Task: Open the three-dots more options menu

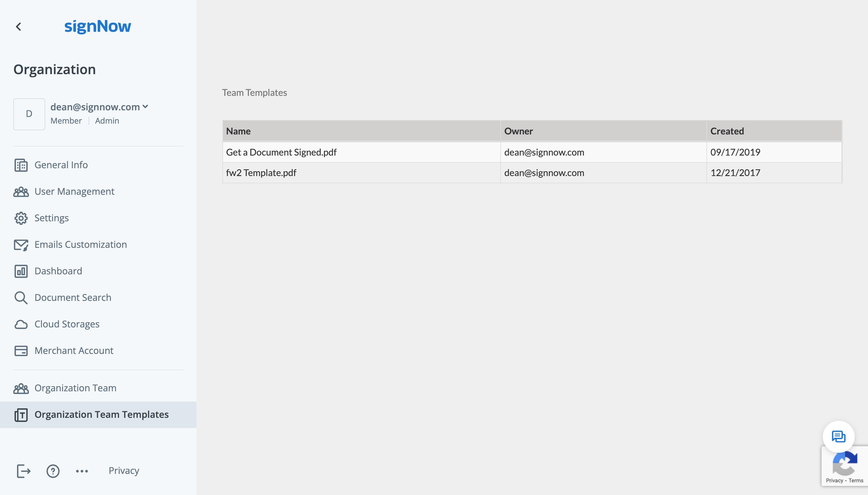Action: (x=82, y=471)
